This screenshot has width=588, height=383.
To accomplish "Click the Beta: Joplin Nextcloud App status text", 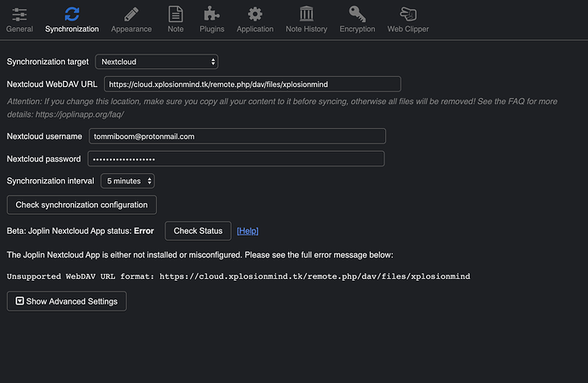I will (x=80, y=231).
